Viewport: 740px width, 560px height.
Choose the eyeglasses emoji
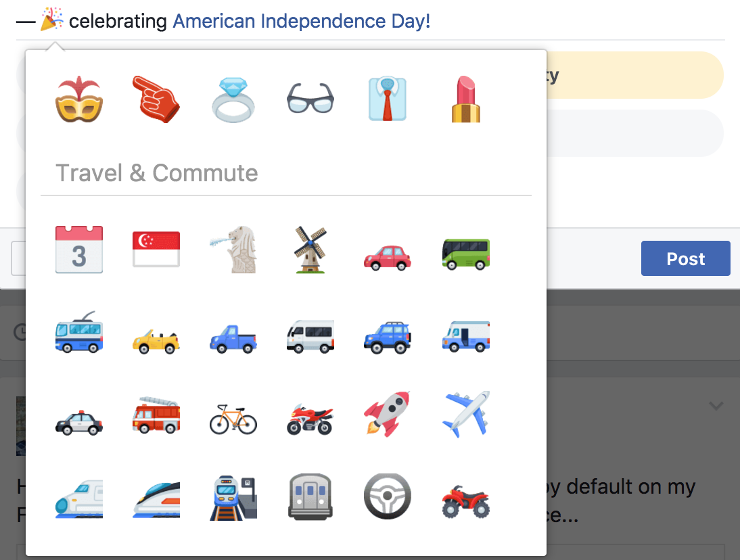point(310,98)
